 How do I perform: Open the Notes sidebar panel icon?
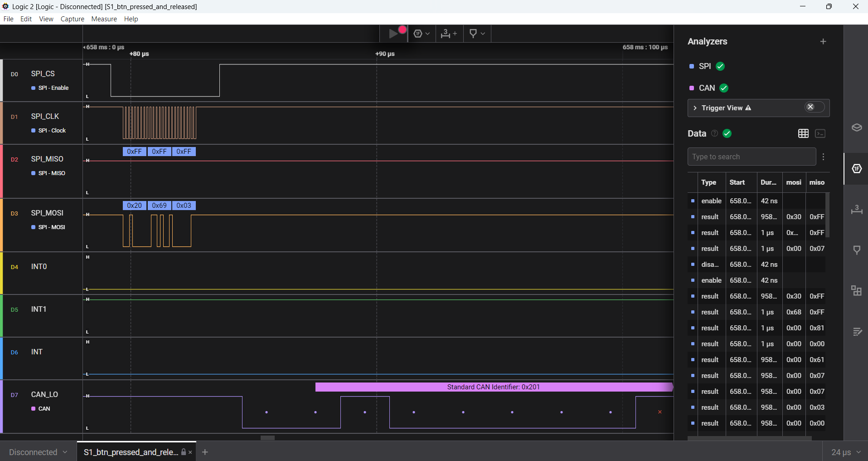click(856, 332)
